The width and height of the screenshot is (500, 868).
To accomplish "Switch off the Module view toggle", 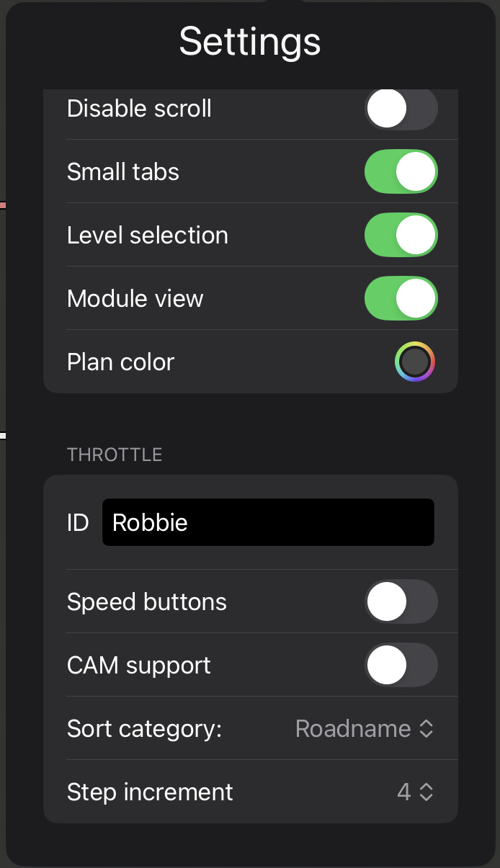I will pos(401,299).
